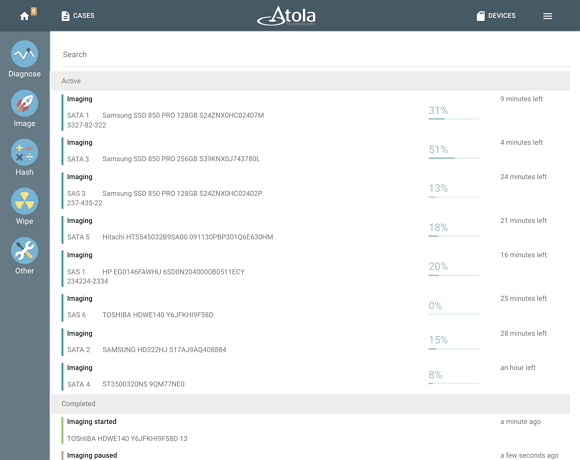Click the '24 minutes left' label
The image size is (580, 460).
[x=523, y=177]
